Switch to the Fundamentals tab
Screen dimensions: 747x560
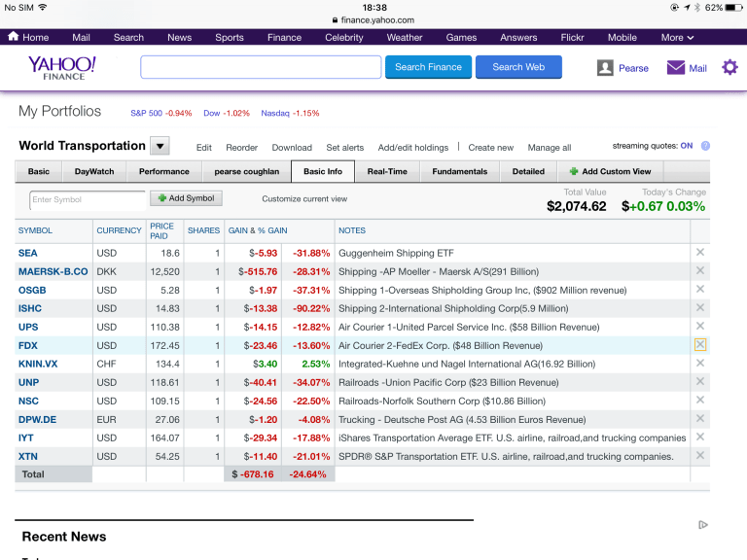(x=460, y=171)
